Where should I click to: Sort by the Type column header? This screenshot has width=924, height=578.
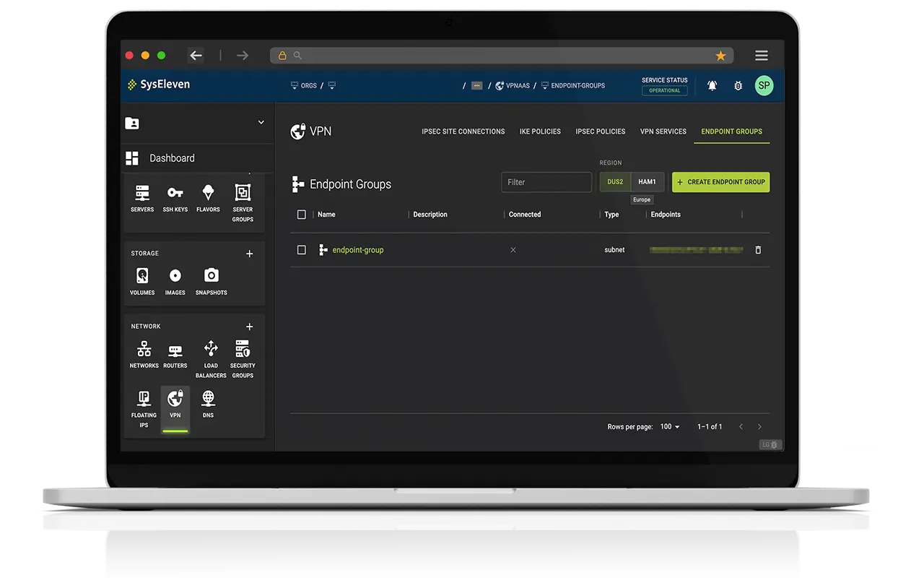[611, 215]
